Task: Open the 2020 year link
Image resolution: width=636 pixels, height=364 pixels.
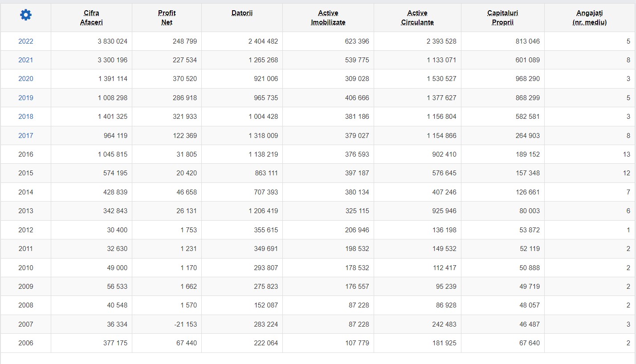Action: [x=26, y=79]
